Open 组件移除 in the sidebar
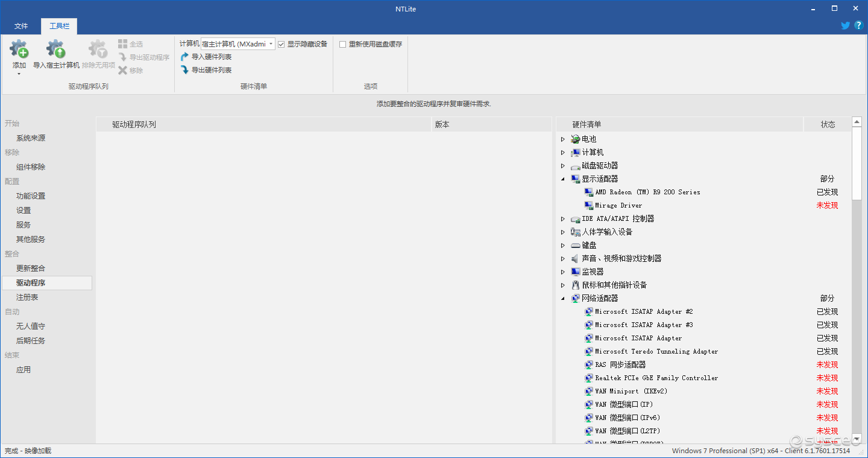The height and width of the screenshot is (458, 868). coord(31,167)
